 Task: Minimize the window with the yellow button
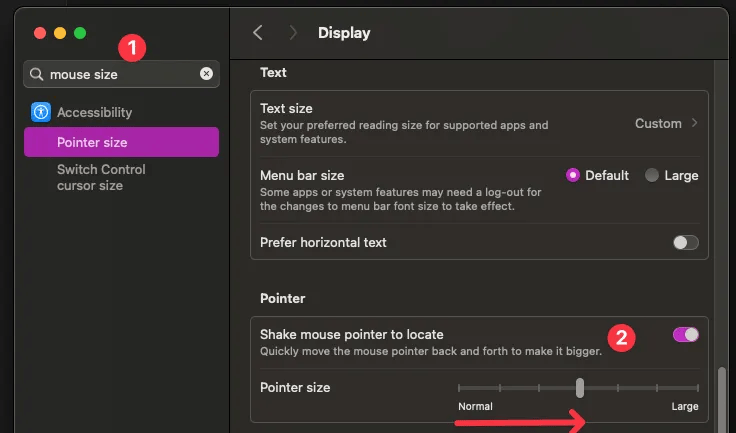[x=60, y=33]
